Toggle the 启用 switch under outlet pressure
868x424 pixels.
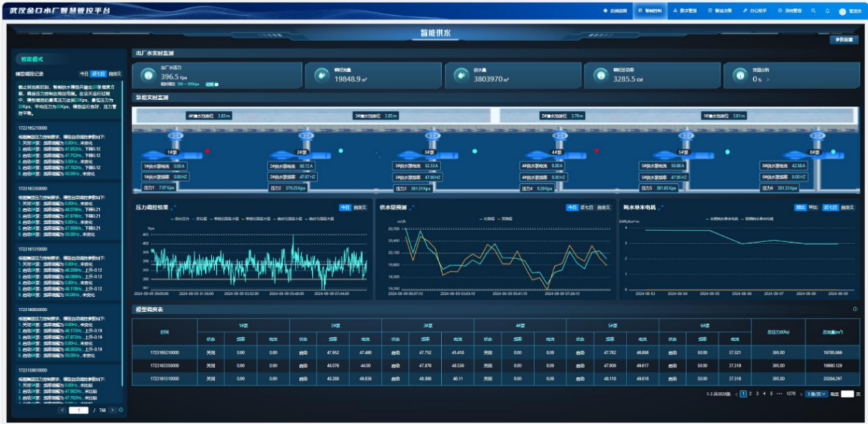pyautogui.click(x=215, y=85)
